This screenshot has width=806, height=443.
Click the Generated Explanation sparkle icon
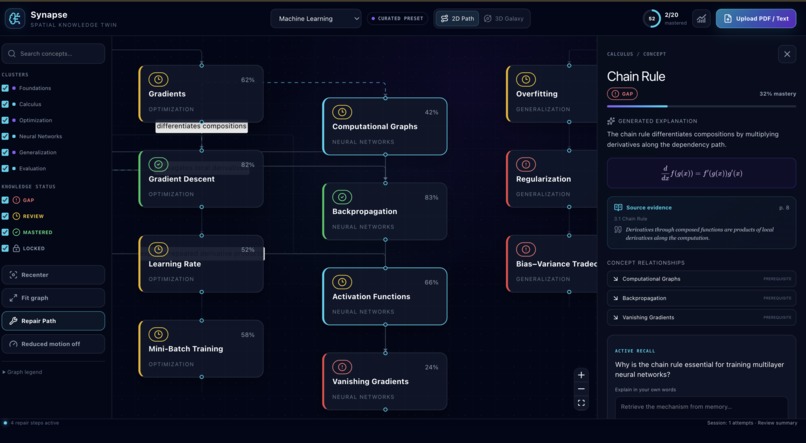[x=611, y=121]
